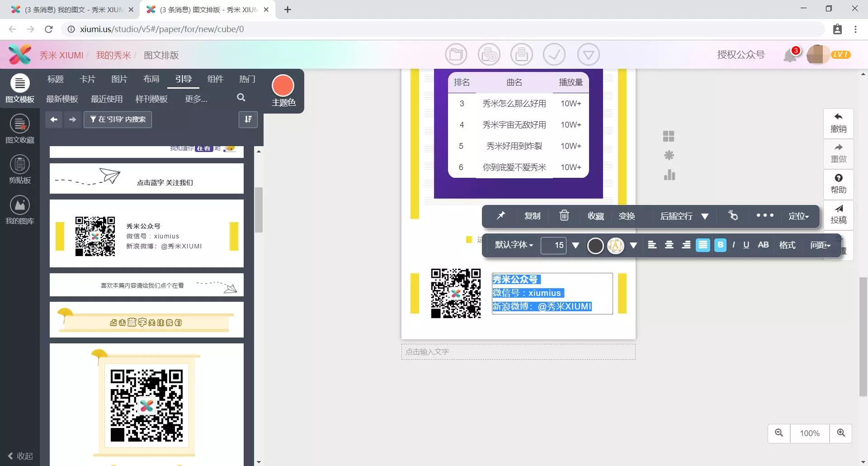Image resolution: width=868 pixels, height=466 pixels.
Task: Open 更多... template categories
Action: click(196, 99)
